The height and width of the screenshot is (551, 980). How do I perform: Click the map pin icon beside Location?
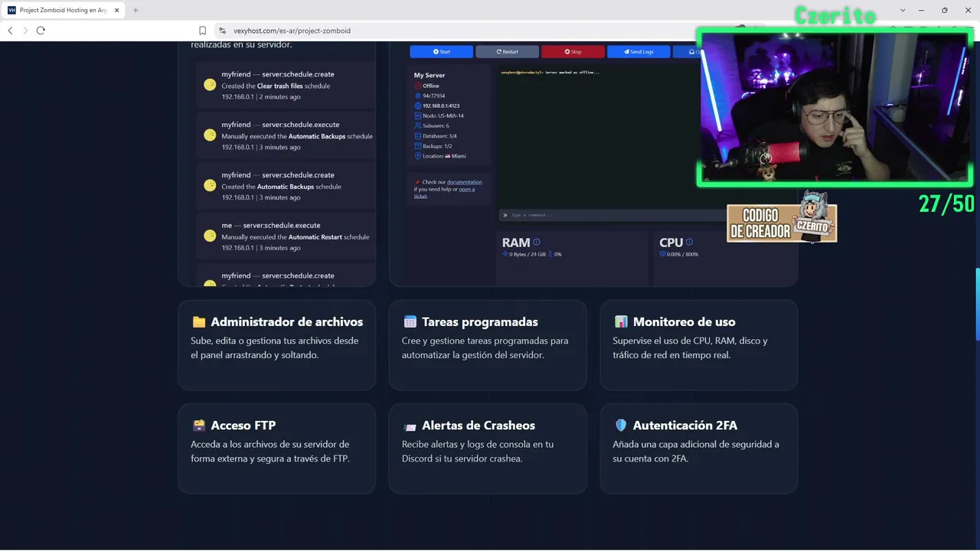[417, 156]
